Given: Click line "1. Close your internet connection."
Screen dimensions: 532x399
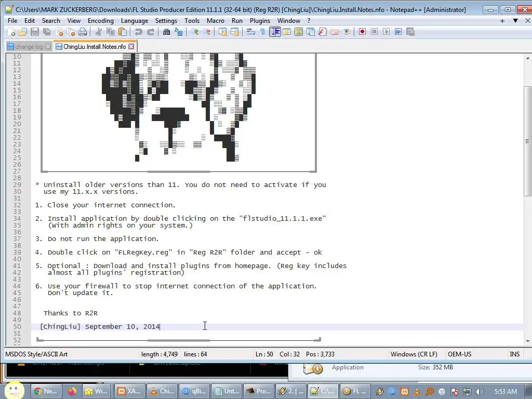Looking at the screenshot, I should click(x=105, y=205).
